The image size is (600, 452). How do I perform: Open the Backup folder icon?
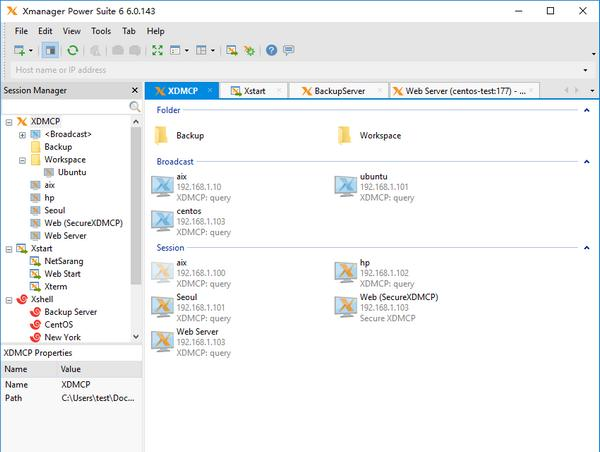click(x=161, y=135)
